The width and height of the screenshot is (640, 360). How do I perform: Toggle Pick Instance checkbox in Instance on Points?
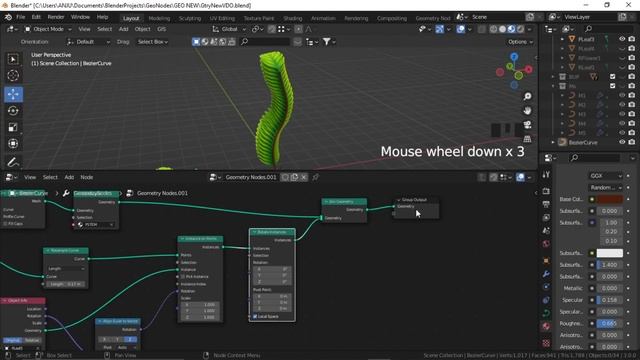[x=183, y=277]
